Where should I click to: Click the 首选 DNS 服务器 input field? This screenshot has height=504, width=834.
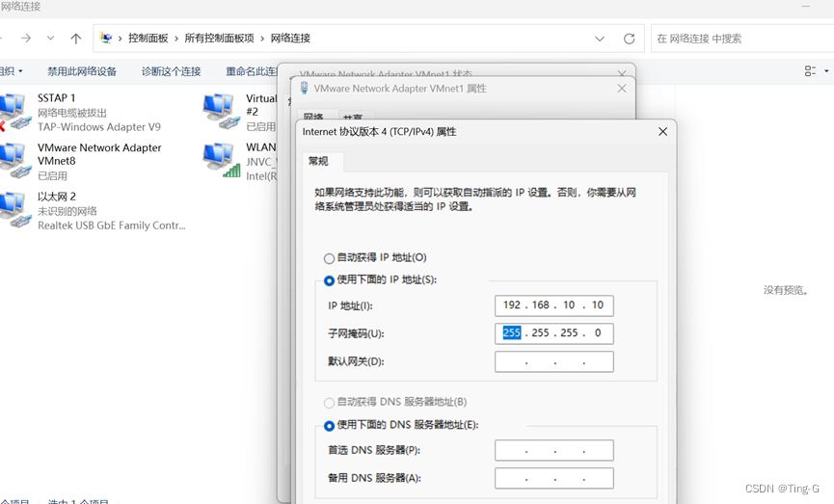tap(553, 450)
